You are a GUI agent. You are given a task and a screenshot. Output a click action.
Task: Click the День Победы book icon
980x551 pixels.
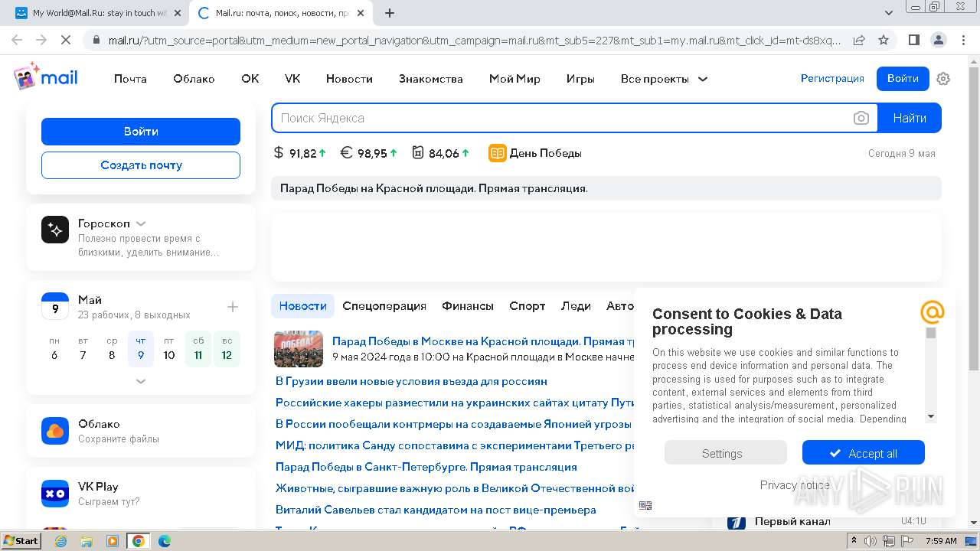498,153
